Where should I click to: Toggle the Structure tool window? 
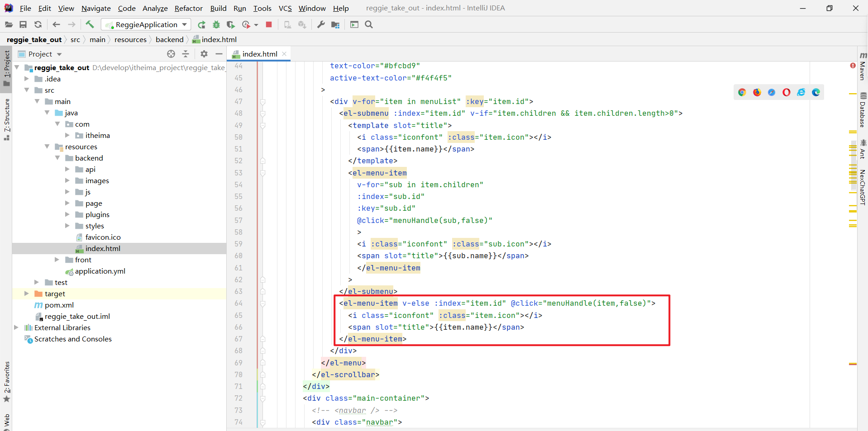[x=7, y=119]
